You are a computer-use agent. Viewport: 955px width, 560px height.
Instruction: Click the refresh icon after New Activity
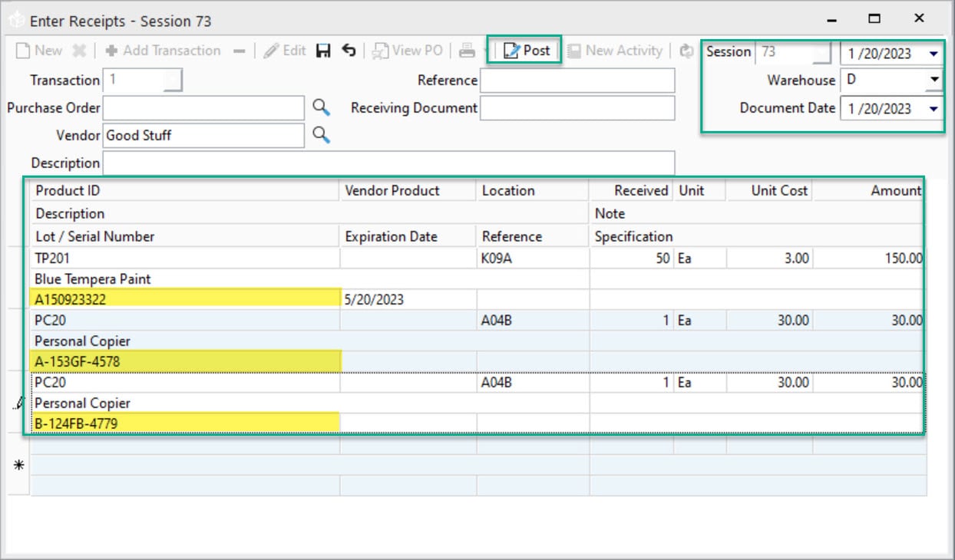tap(686, 51)
